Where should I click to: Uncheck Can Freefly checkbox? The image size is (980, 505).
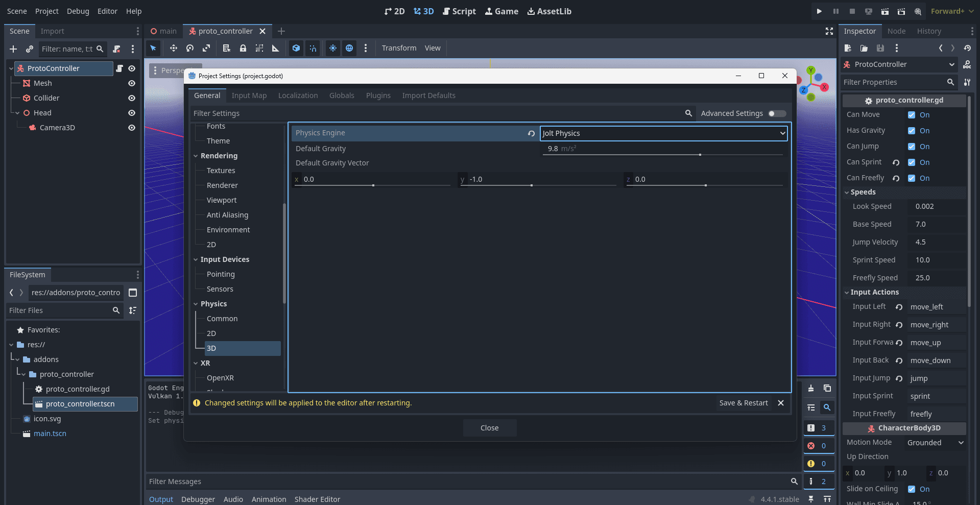point(912,178)
